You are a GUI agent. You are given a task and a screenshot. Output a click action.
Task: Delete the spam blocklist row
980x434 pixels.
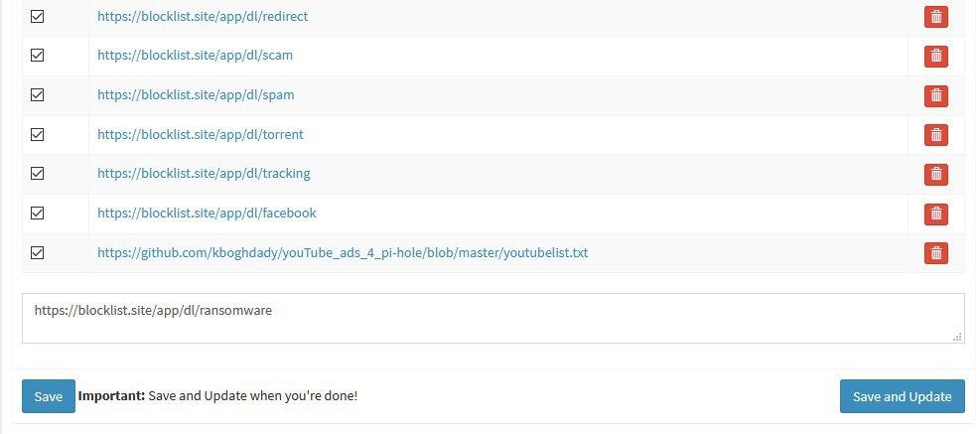[935, 95]
